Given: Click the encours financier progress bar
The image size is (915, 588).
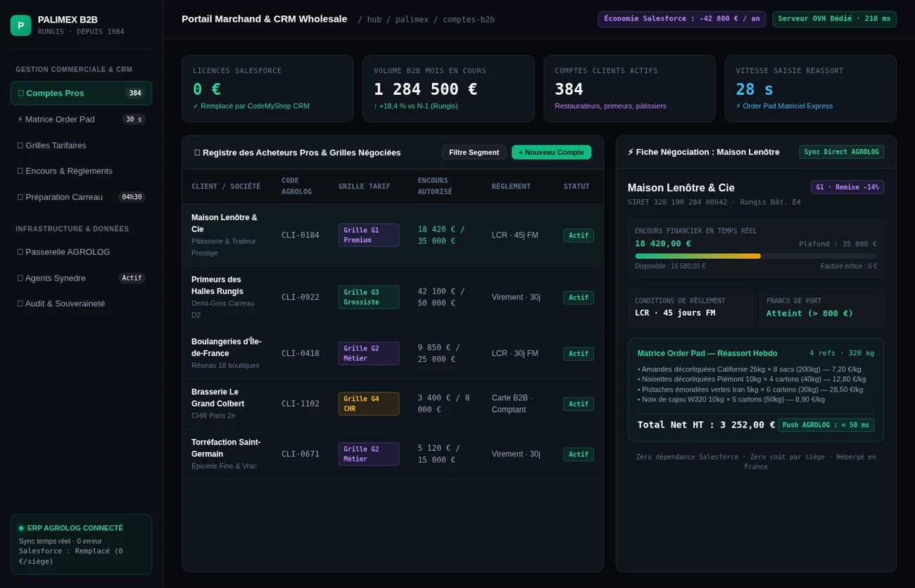Looking at the screenshot, I should click(x=756, y=256).
